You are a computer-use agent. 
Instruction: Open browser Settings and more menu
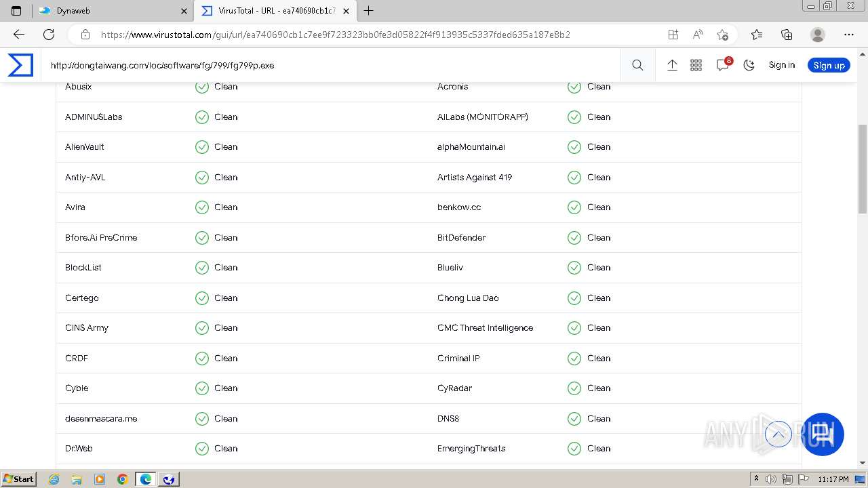coord(849,35)
